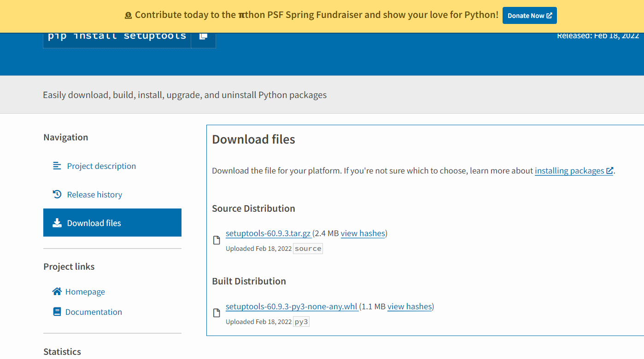The image size is (644, 359).
Task: Open view hashes for the source distribution
Action: (363, 233)
